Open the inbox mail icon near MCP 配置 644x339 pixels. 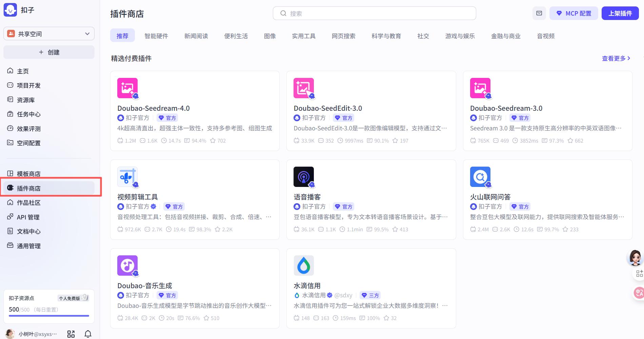coord(539,13)
